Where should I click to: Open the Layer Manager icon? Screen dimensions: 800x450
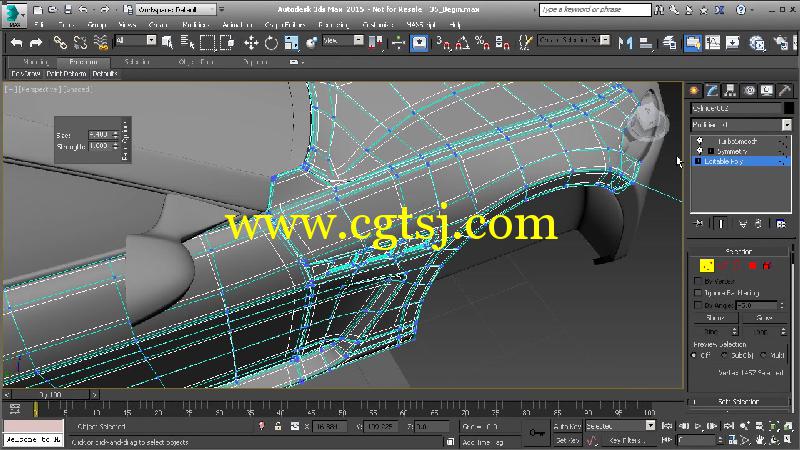coord(669,43)
